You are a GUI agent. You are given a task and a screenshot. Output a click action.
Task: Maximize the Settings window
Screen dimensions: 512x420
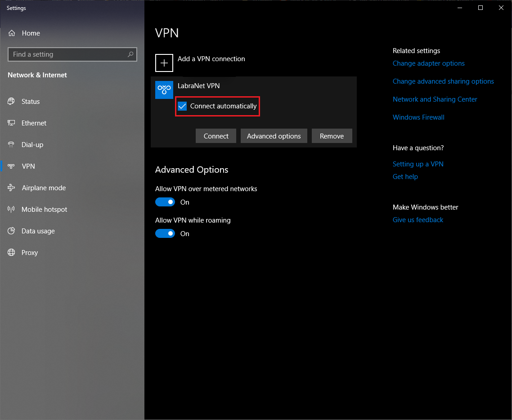click(x=481, y=8)
